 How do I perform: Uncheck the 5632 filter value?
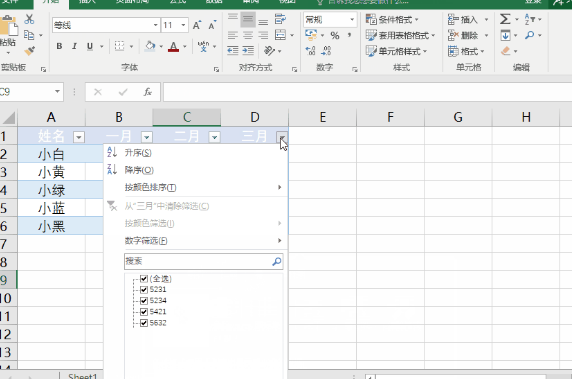(144, 323)
